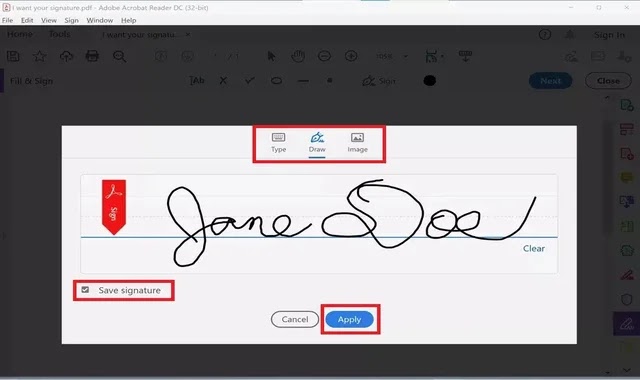Click the star bookmark icon
640x380 pixels.
click(x=40, y=56)
